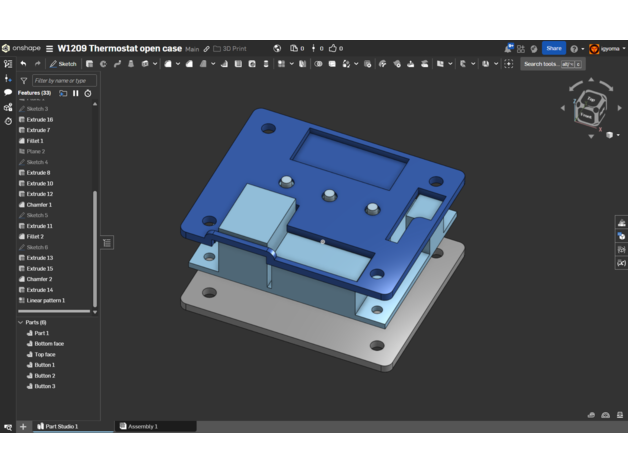Toggle the feature list panel collapse handle

[x=107, y=242]
